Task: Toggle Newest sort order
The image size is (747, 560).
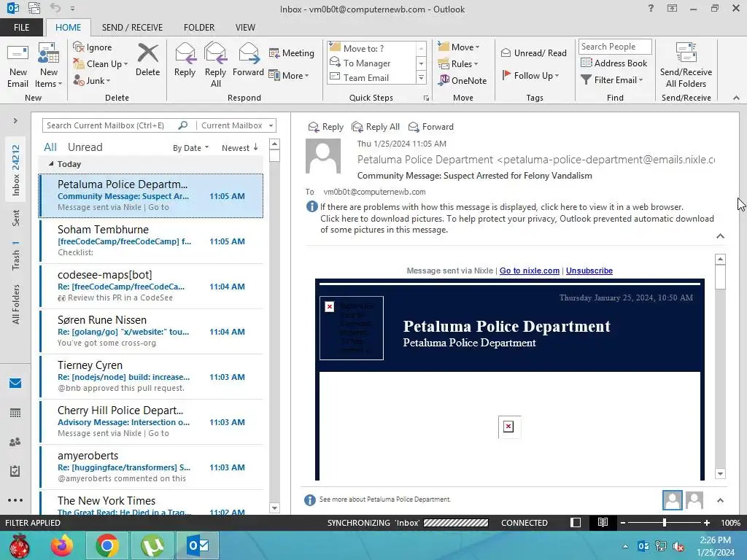Action: (x=239, y=148)
